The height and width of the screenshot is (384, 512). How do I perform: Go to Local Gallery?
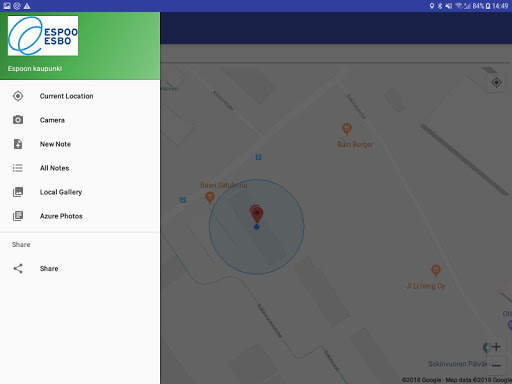tap(80, 192)
